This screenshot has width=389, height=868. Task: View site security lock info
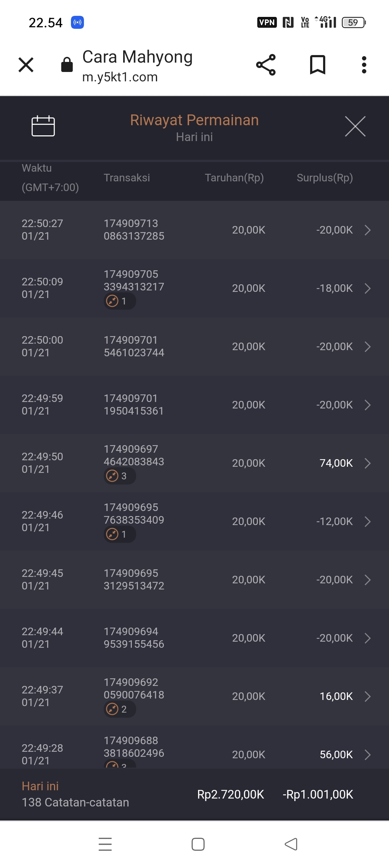coord(67,65)
